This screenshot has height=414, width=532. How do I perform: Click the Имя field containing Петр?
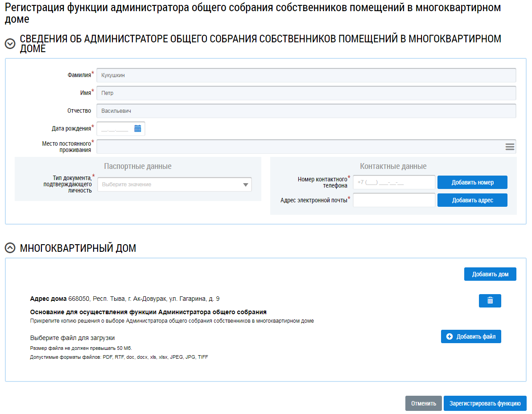pos(306,93)
